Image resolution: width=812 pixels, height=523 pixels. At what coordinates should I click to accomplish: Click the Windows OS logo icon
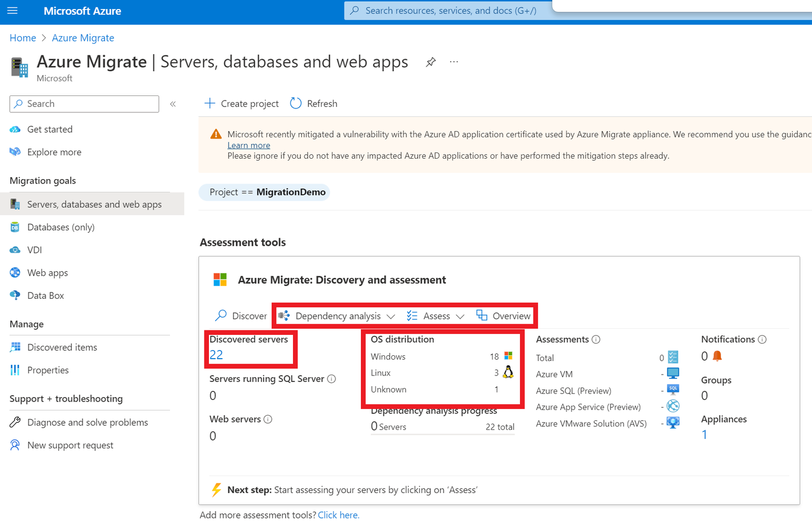pyautogui.click(x=508, y=356)
